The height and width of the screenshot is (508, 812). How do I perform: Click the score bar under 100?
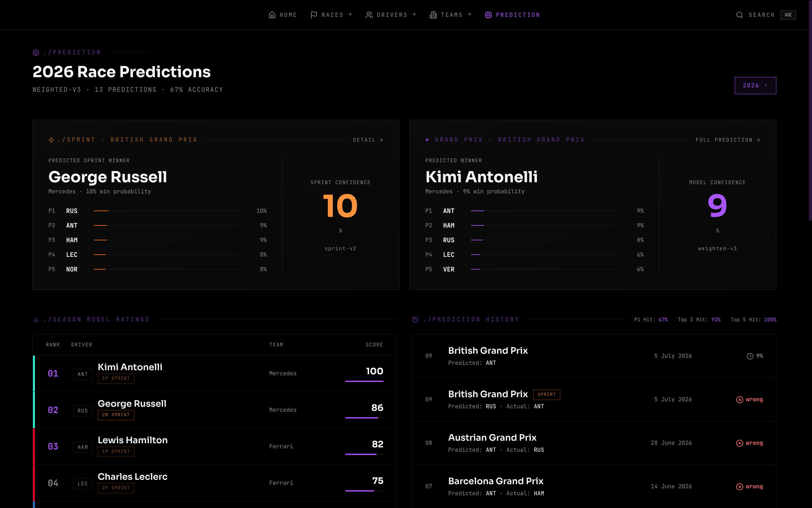click(x=364, y=381)
